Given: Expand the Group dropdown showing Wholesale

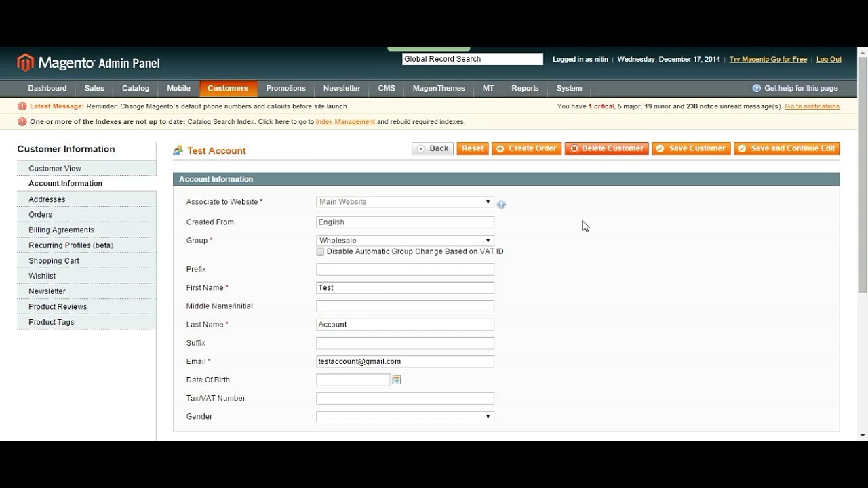Looking at the screenshot, I should (405, 241).
